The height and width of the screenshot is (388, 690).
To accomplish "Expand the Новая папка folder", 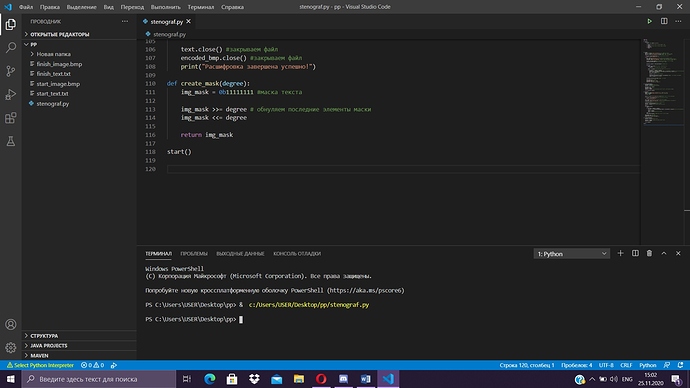I will tap(53, 54).
